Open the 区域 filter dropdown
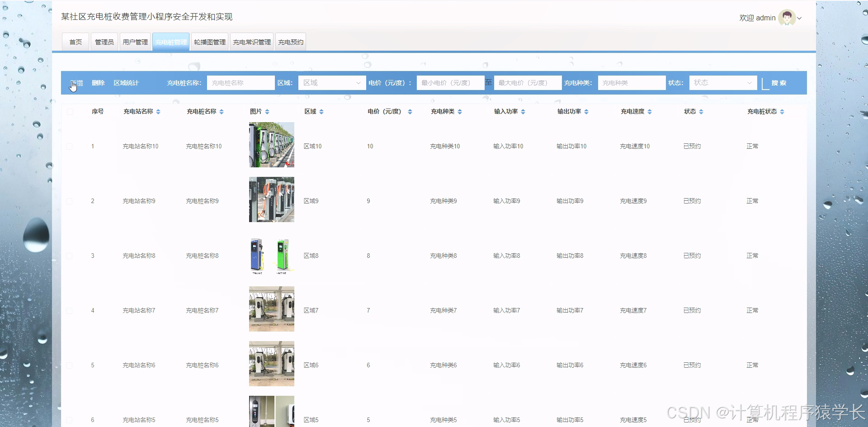 (x=332, y=83)
